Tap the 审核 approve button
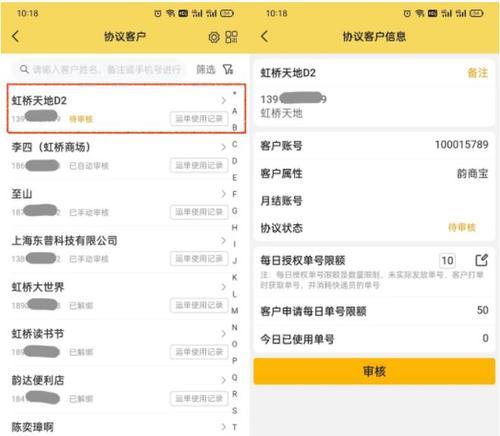Viewport: 500px width, 436px height. (374, 371)
